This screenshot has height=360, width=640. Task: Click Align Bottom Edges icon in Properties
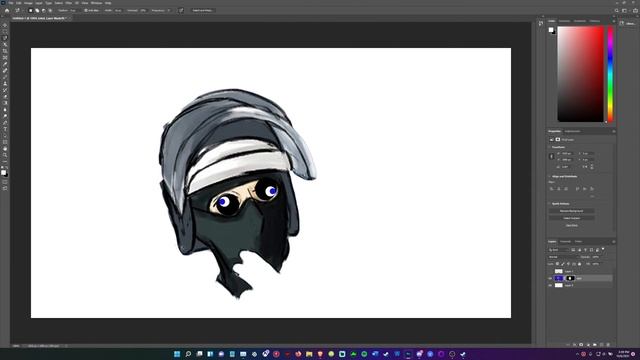click(x=592, y=189)
